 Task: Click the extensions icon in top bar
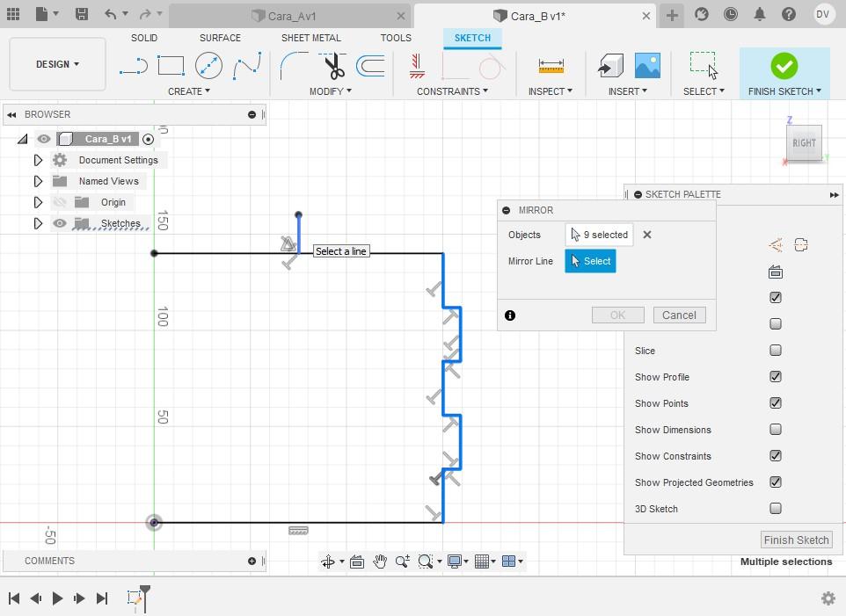coord(702,14)
